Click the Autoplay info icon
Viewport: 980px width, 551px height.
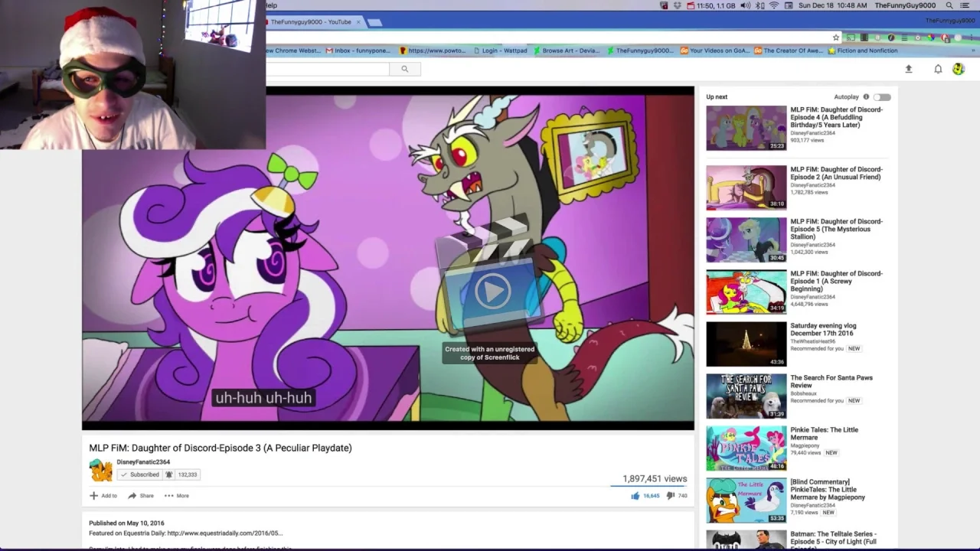pyautogui.click(x=866, y=97)
